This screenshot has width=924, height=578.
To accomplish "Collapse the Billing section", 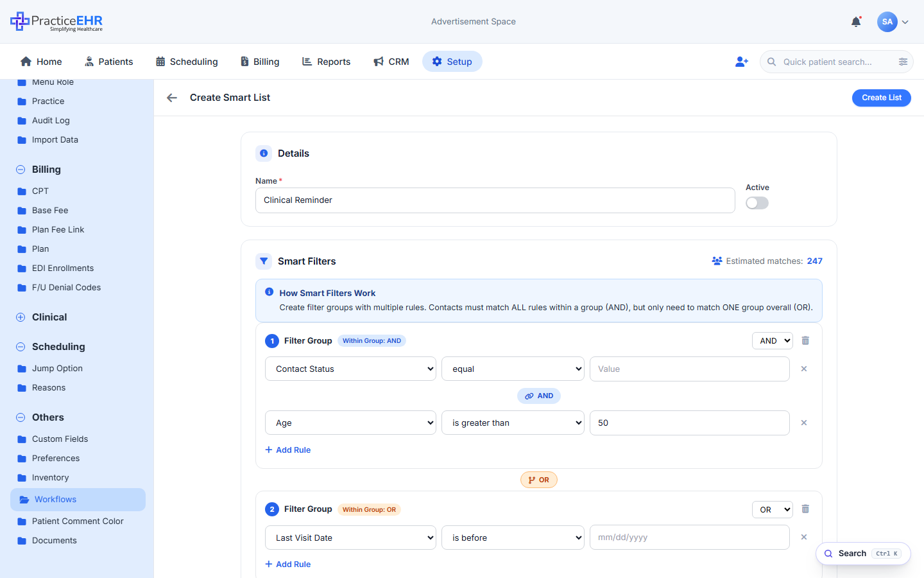I will point(21,170).
